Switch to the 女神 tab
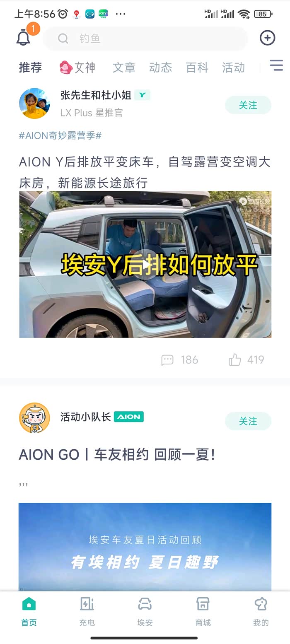Viewport: 290px width, 644px height. pos(77,67)
